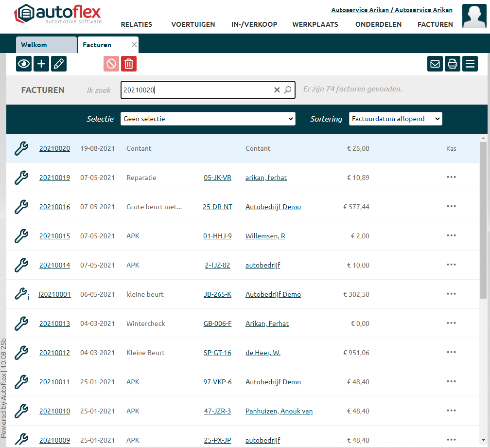
Task: Open the Werkplaats menu
Action: [315, 24]
